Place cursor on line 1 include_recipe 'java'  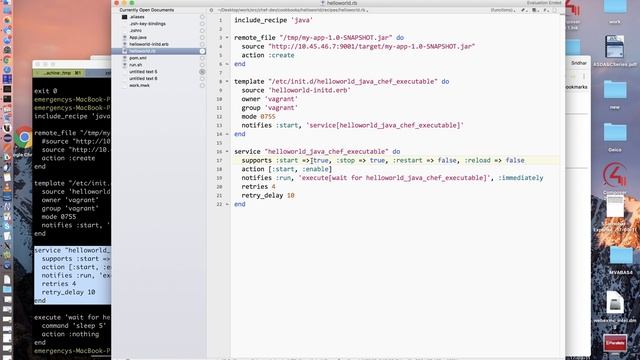[273, 20]
